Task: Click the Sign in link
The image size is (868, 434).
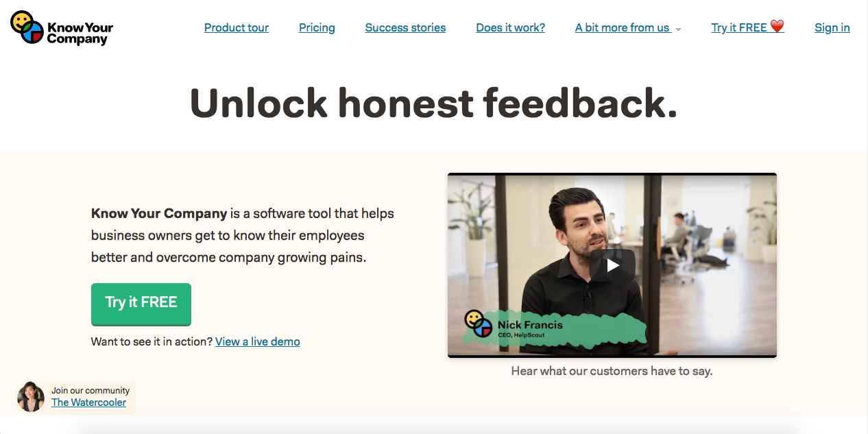Action: (x=832, y=27)
